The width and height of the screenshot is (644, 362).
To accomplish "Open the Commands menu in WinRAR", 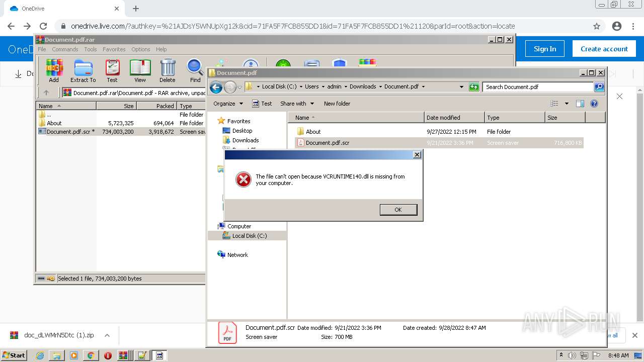I will (65, 49).
